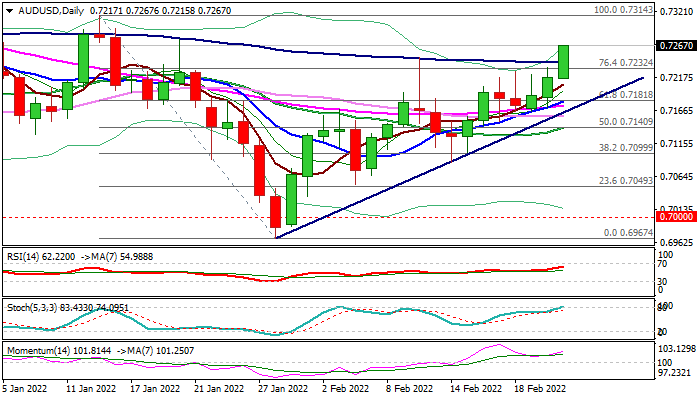The height and width of the screenshot is (400, 700).
Task: Click the AUDUSD,Daily chart title
Action: click(44, 9)
